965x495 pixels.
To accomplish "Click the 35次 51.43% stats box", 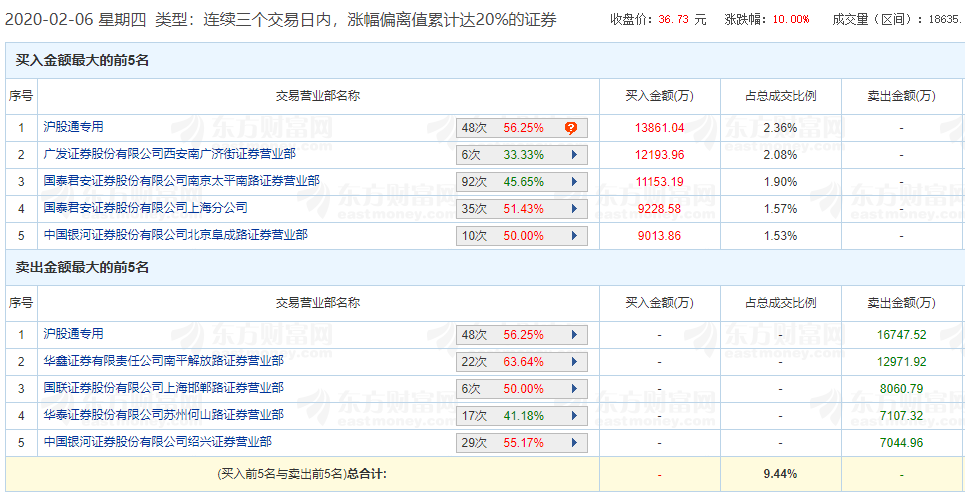I will [522, 209].
